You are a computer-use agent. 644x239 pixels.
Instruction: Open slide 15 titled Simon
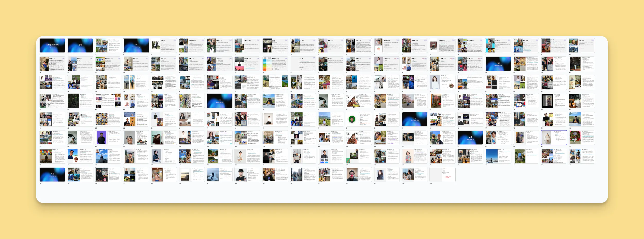click(442, 46)
